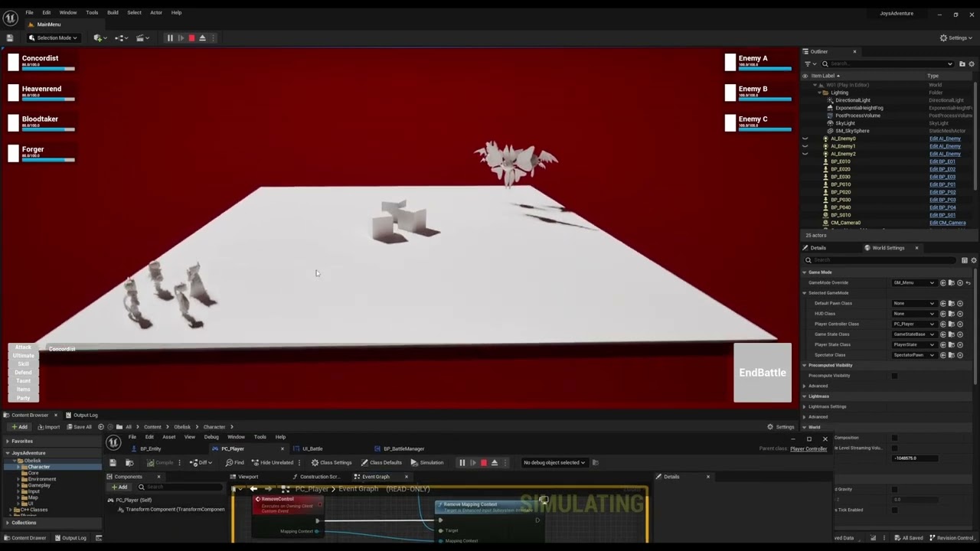Reset GameMode Override to default
Image resolution: width=980 pixels, height=551 pixels.
pyautogui.click(x=968, y=283)
